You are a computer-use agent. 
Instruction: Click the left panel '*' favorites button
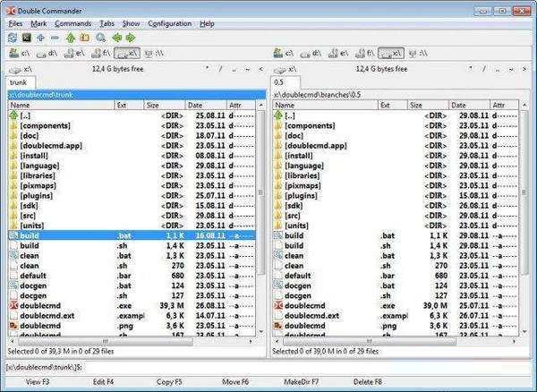(x=207, y=69)
